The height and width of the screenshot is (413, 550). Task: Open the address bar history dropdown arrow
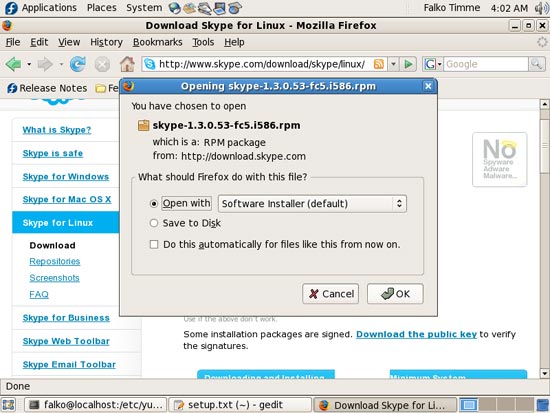pos(394,64)
